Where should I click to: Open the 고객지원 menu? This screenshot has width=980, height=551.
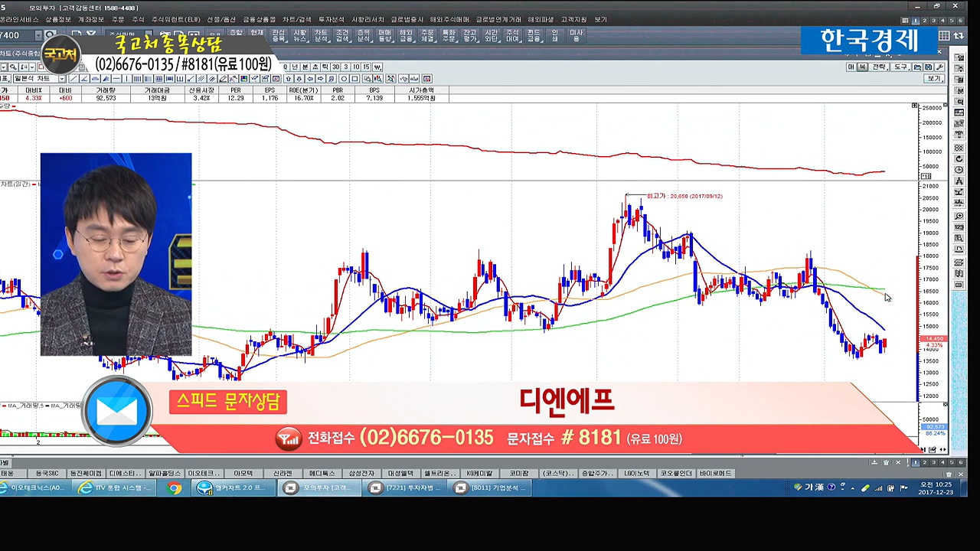pos(573,19)
